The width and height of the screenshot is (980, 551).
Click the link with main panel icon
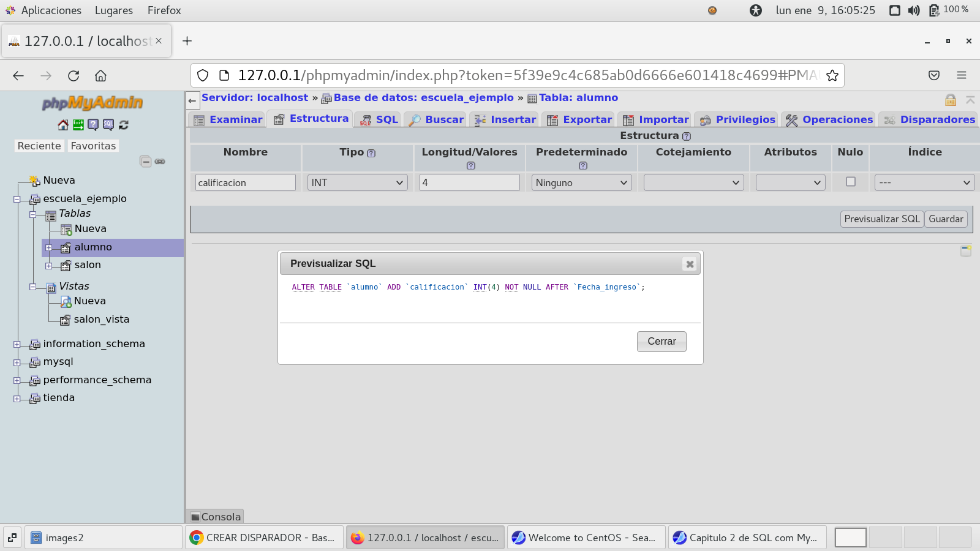coord(160,162)
